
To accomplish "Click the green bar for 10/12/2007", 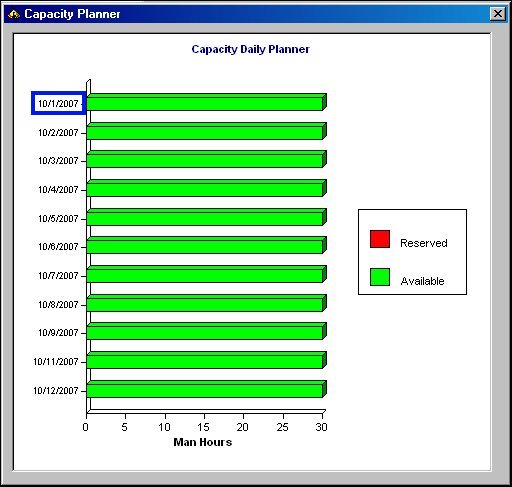I will tap(207, 389).
